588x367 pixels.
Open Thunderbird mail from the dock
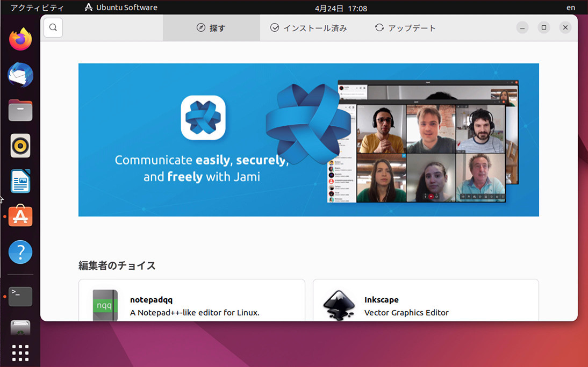click(x=20, y=75)
